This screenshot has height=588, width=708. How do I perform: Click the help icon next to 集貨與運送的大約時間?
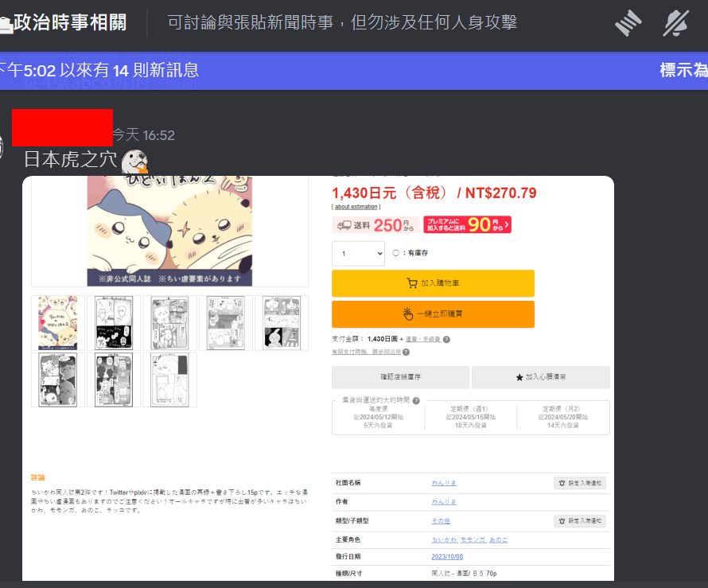416,400
